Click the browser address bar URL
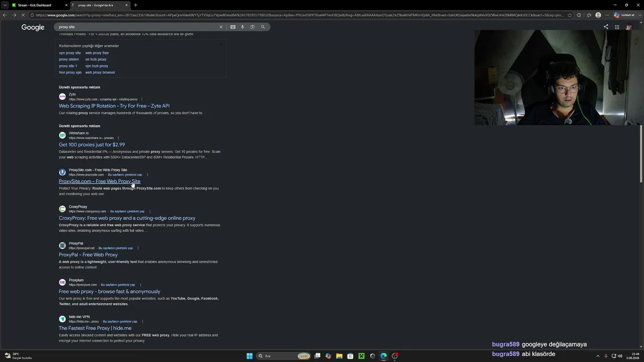 click(299, 15)
